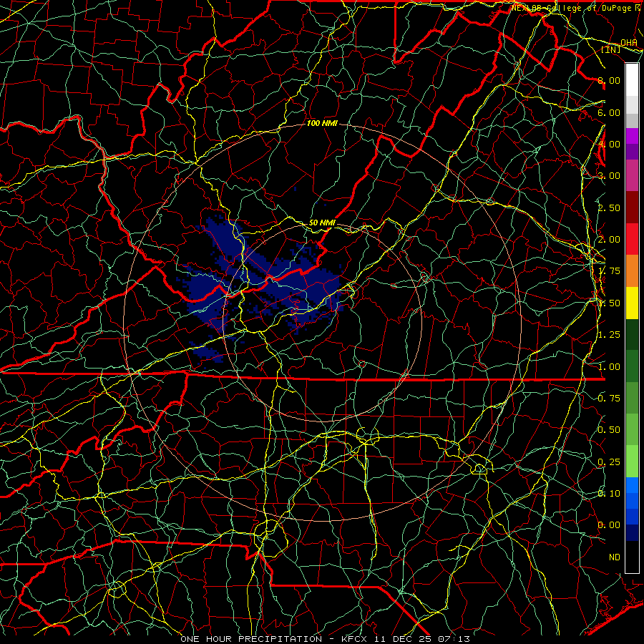This screenshot has width=644, height=644.
Task: Pick the dark red swatch beside 2.50
Action: pyautogui.click(x=632, y=208)
